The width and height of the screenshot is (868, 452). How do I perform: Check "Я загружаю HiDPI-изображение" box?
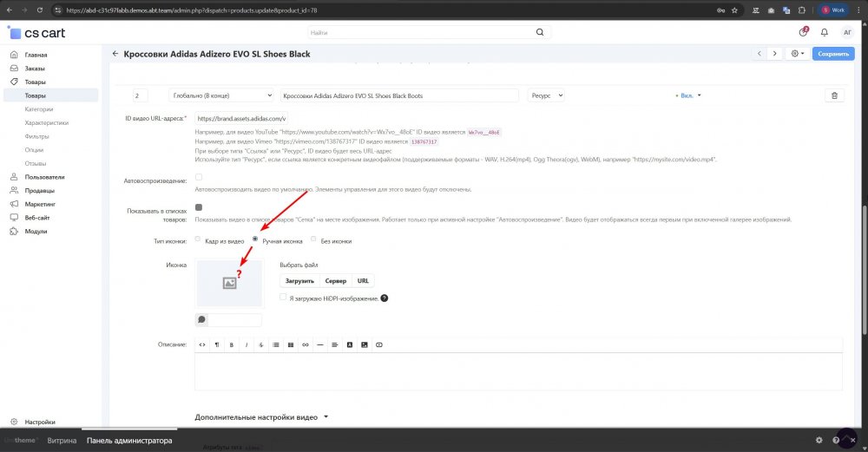pos(284,298)
